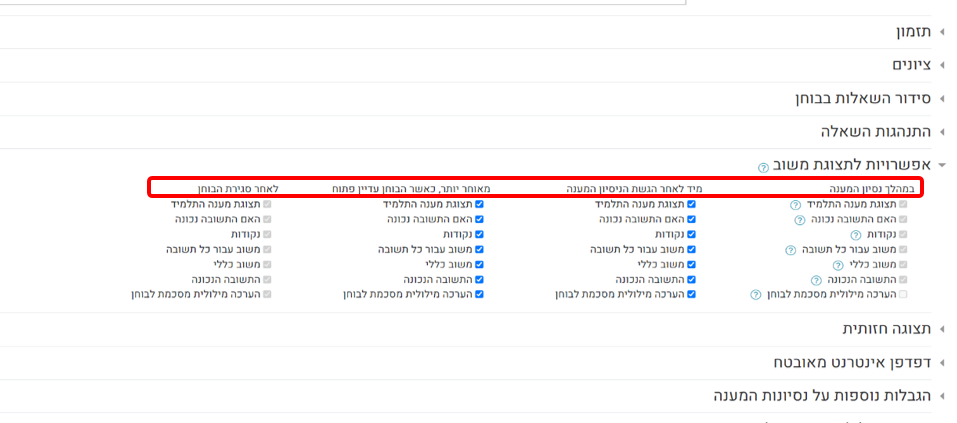This screenshot has height=423, width=957.
Task: Click help icon next to 'תצוגת מענה התלמיד'
Action: pyautogui.click(x=795, y=204)
